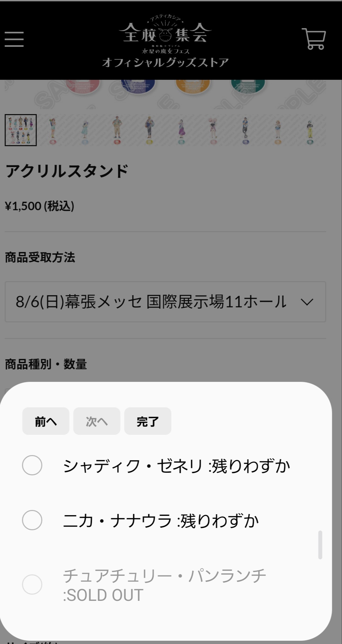
Task: Select the シャディク・ゼネリ radio option
Action: [32, 465]
